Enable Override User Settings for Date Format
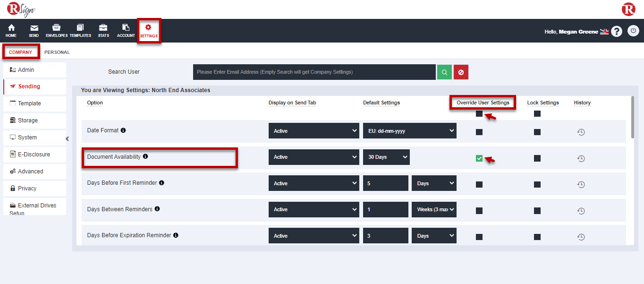 479,132
